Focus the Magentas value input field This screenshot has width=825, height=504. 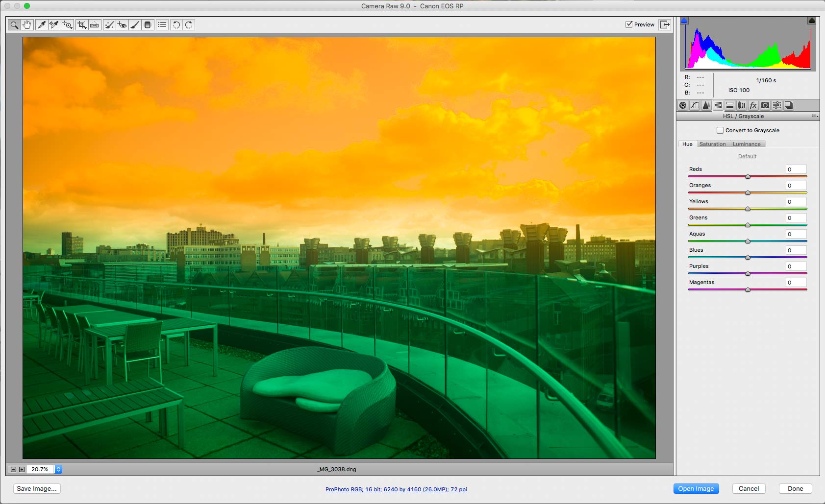[796, 283]
